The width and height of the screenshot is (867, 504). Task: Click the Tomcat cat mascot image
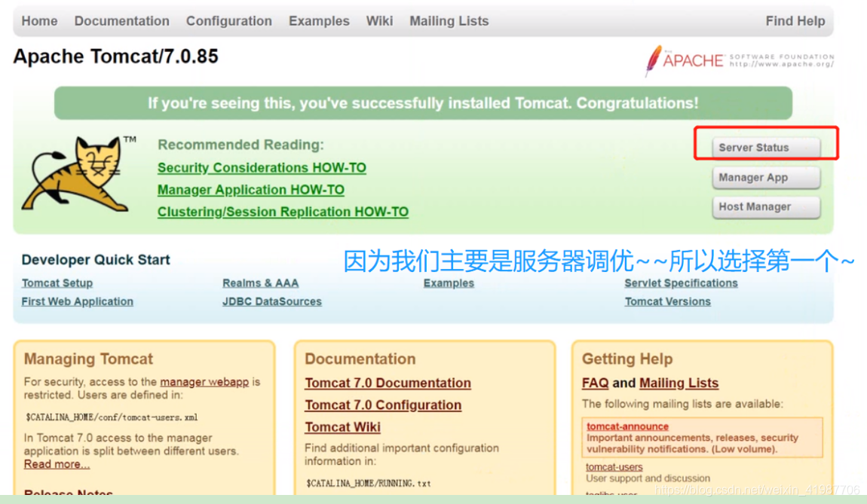[79, 174]
